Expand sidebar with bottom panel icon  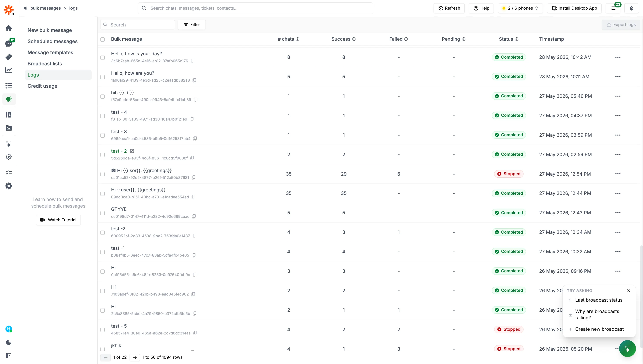pyautogui.click(x=9, y=356)
